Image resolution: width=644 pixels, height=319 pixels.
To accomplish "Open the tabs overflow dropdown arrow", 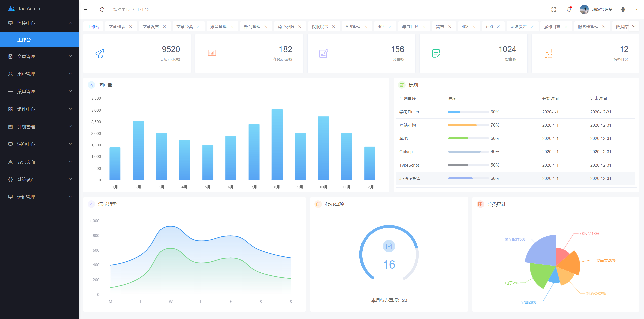I will pos(634,27).
